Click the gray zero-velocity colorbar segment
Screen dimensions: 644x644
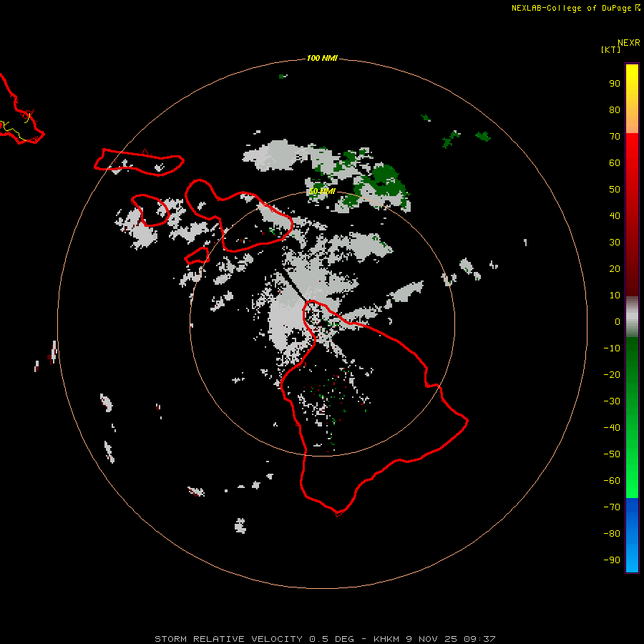632,317
